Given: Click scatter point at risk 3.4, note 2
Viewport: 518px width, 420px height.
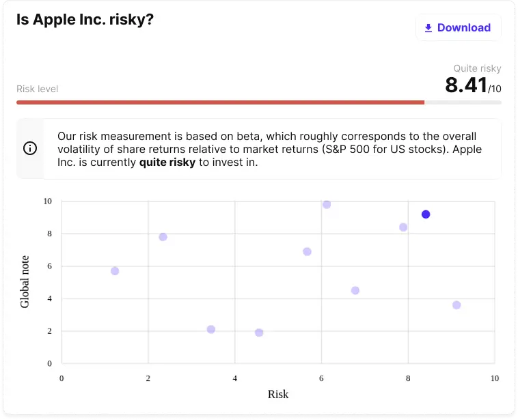Looking at the screenshot, I should 211,329.
